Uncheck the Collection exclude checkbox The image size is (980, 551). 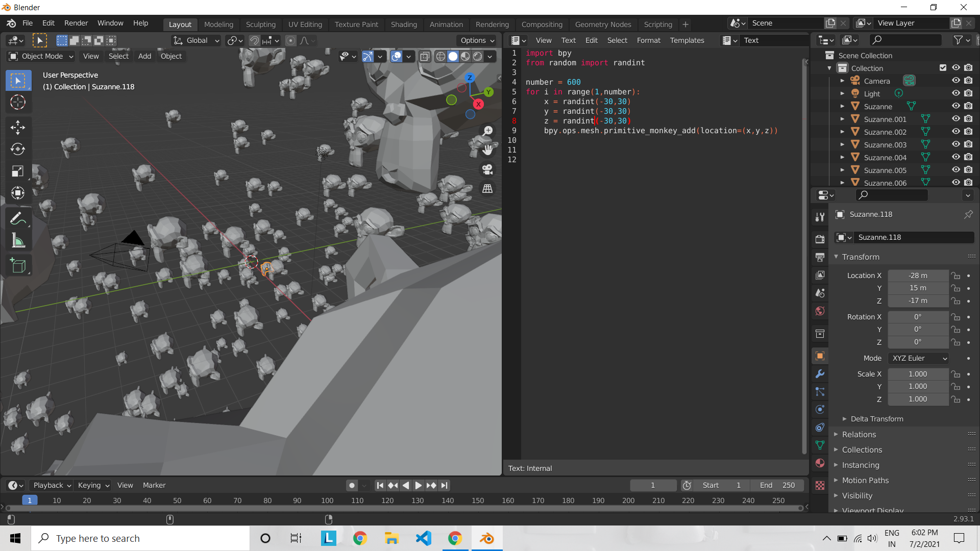click(x=943, y=68)
